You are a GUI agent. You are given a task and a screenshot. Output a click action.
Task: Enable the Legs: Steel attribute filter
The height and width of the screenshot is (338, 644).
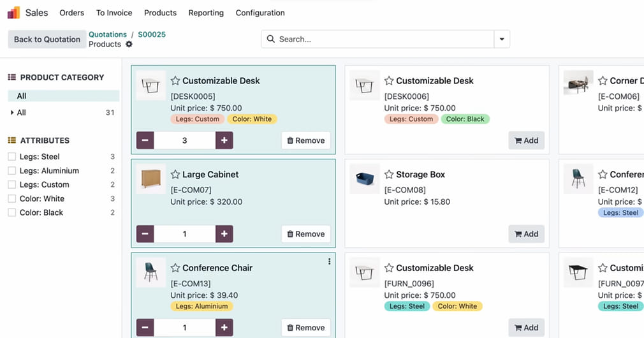tap(11, 157)
